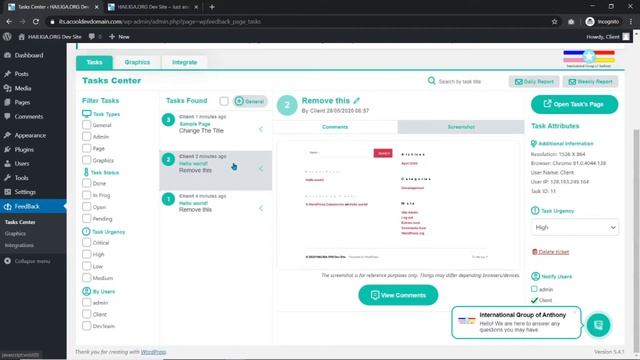Click the View Comments button

[398, 295]
